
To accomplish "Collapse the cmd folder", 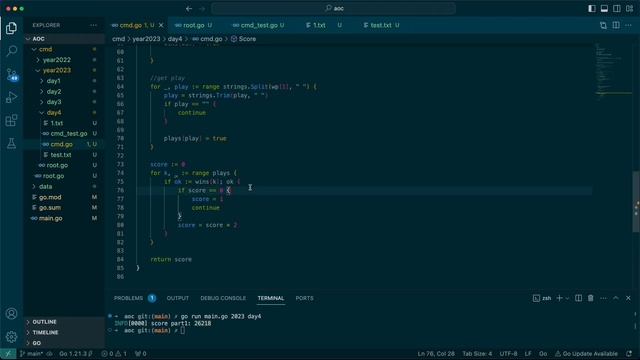I will point(64,49).
